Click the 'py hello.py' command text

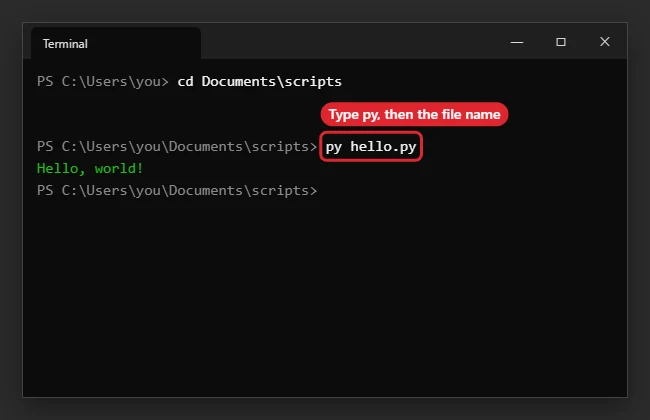click(371, 147)
